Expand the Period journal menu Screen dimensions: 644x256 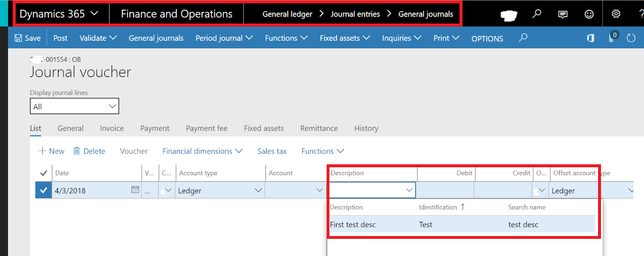click(x=224, y=38)
